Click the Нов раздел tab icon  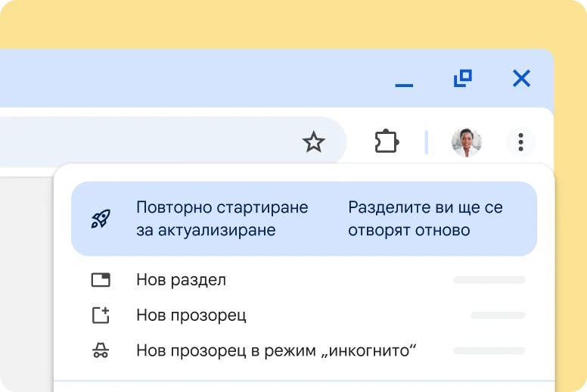[101, 280]
